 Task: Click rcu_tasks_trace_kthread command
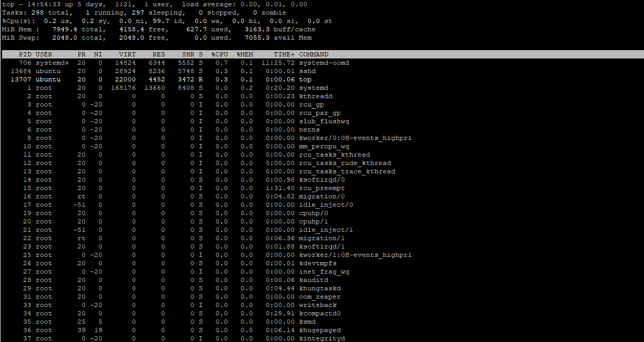tap(347, 171)
